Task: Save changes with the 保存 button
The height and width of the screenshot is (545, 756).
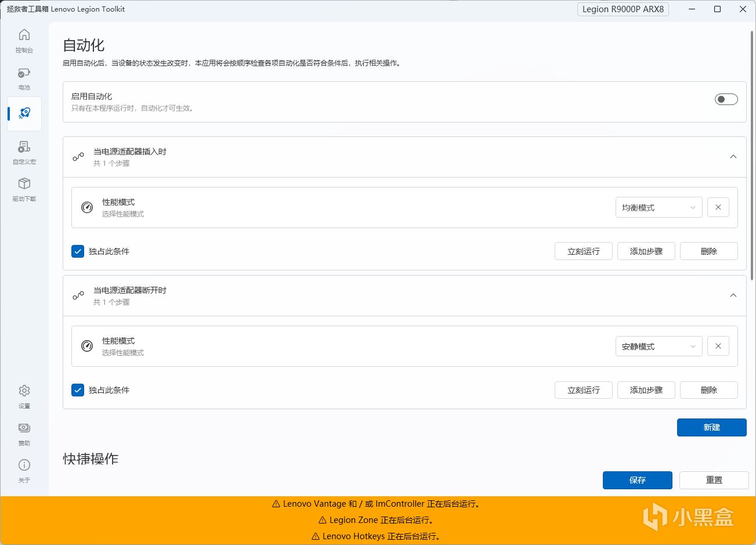Action: pyautogui.click(x=638, y=480)
